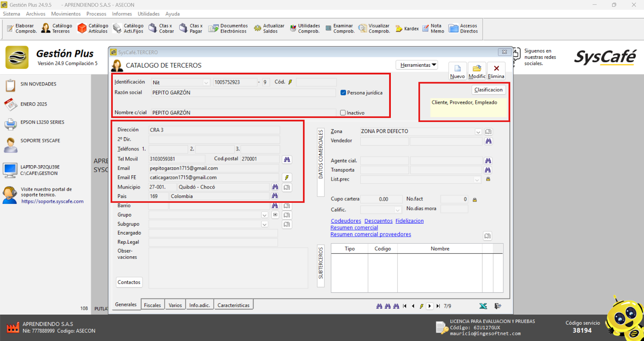Screen dimensions: 644x341
Task: Click the lightning icon beside Email FE
Action: coord(287,178)
